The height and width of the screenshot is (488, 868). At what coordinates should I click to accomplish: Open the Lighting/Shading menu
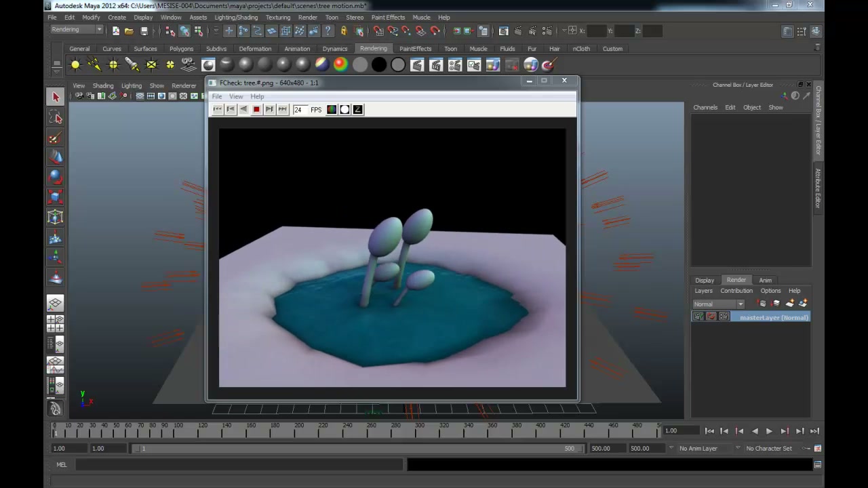point(236,18)
